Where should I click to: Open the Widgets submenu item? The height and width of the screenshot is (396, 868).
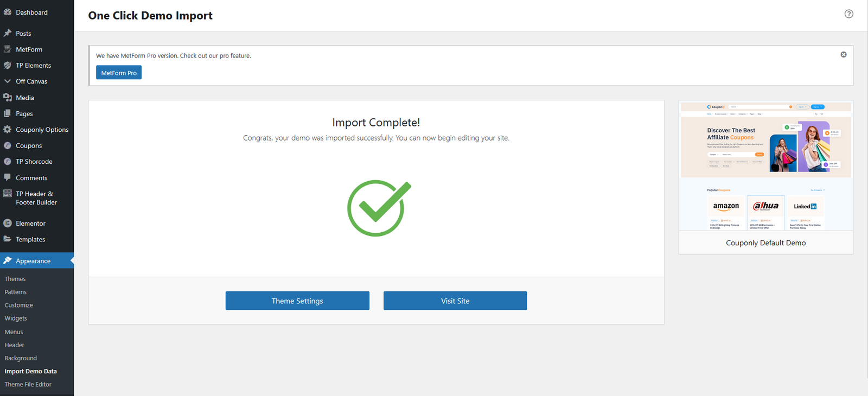click(x=16, y=318)
